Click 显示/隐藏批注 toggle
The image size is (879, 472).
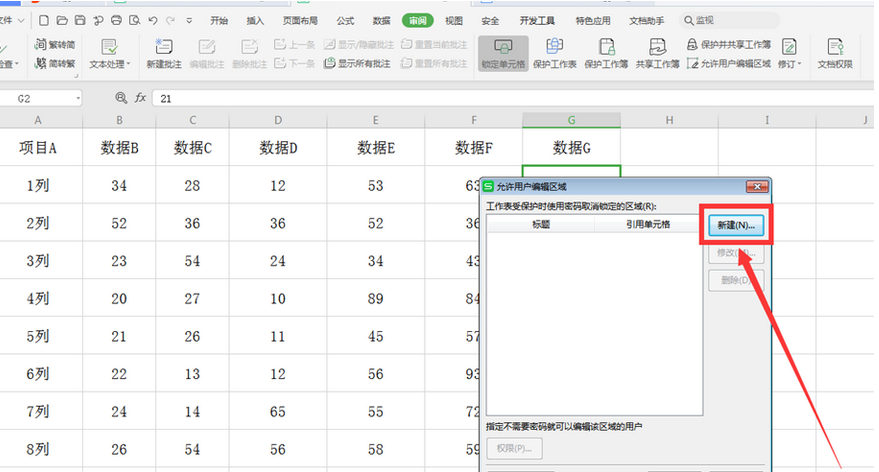359,44
